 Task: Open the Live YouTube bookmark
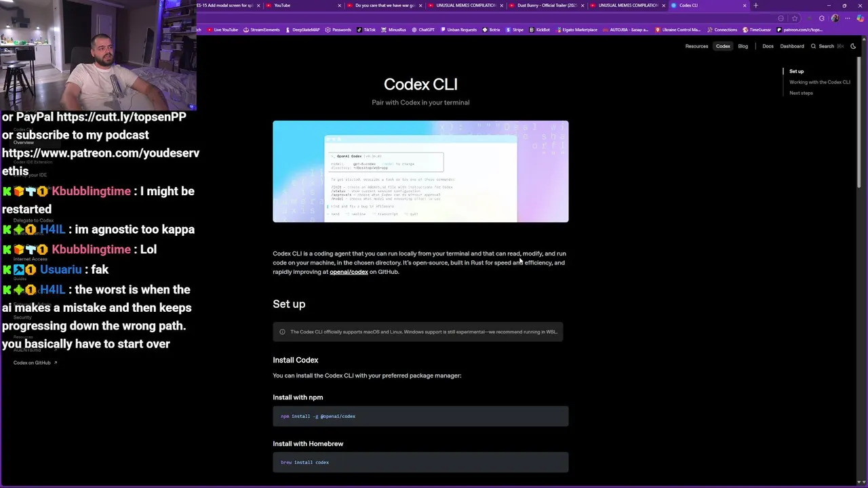click(222, 30)
